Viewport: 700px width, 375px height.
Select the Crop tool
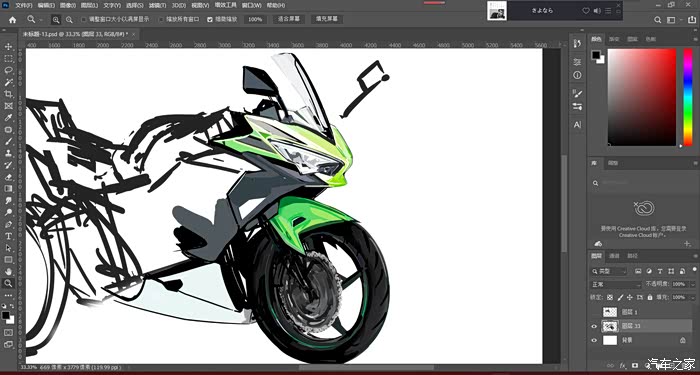click(8, 94)
